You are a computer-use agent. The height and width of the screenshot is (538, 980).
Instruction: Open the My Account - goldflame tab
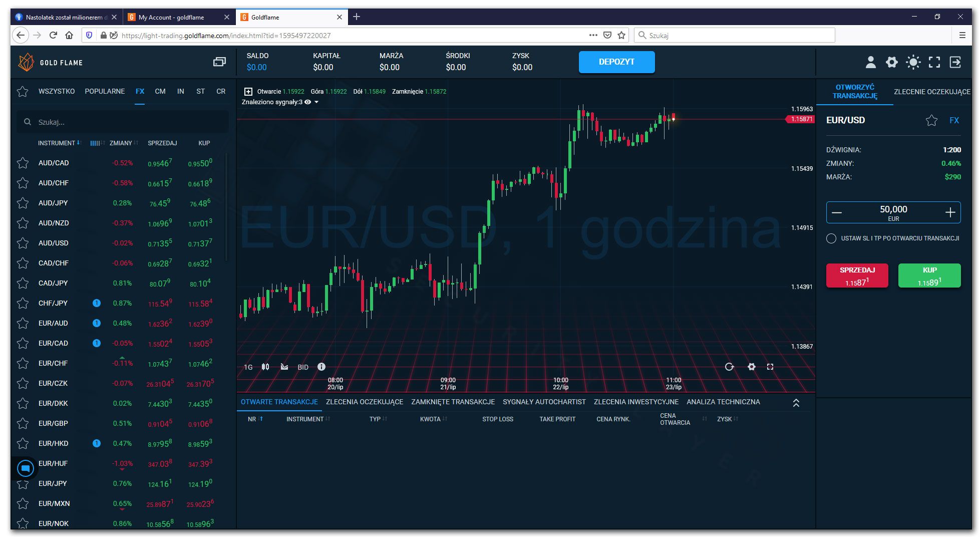(x=178, y=17)
